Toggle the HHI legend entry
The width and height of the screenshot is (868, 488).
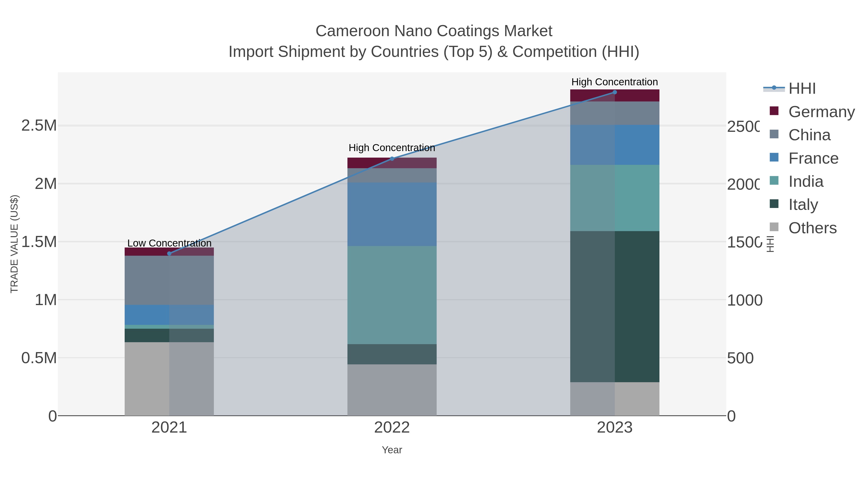pos(789,89)
